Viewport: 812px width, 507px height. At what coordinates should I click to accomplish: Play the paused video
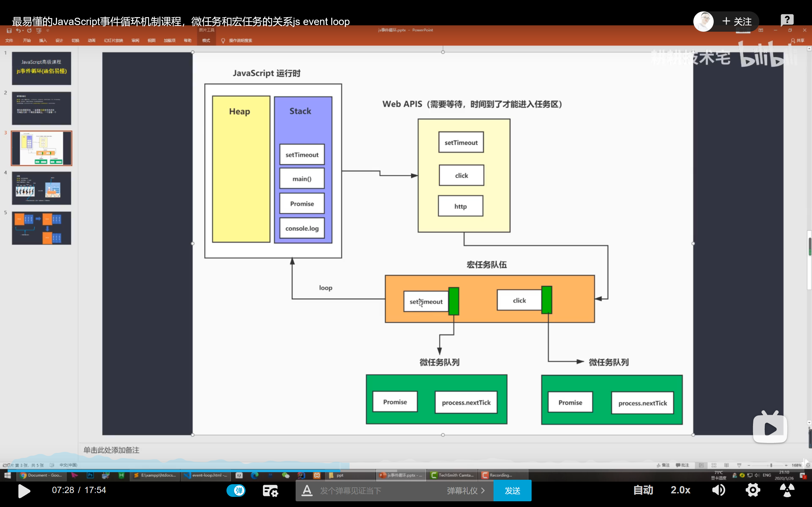tap(24, 491)
